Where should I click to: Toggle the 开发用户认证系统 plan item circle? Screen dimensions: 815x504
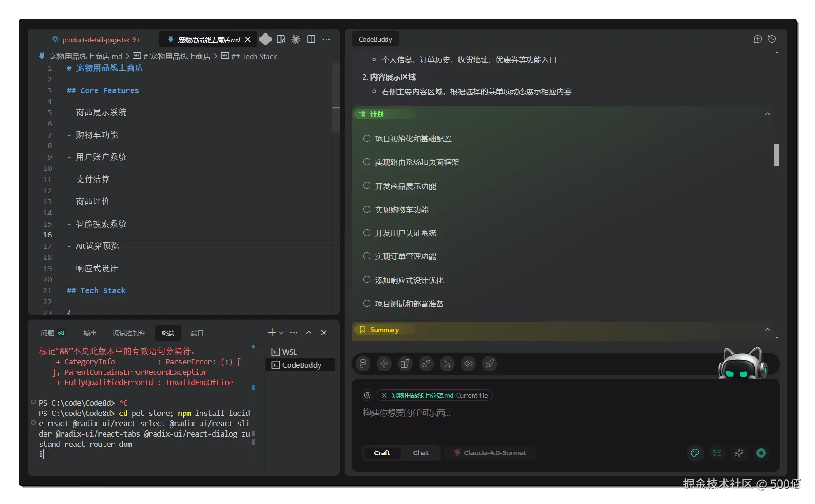(367, 233)
